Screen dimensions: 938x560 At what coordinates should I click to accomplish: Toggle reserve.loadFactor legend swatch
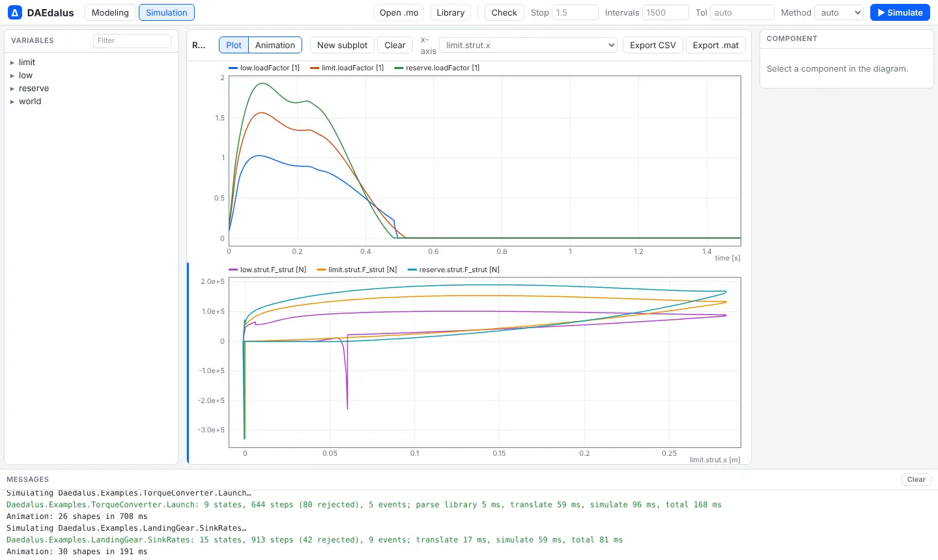coord(399,68)
